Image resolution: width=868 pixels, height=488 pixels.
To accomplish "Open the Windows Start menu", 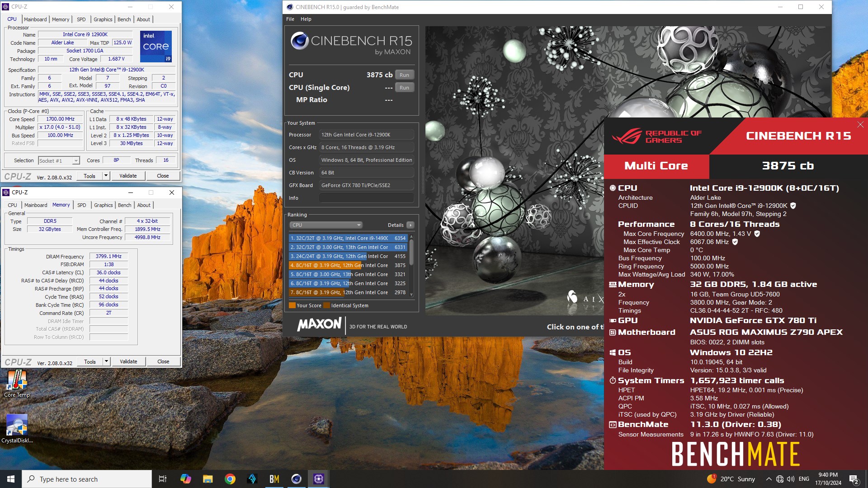I will point(11,479).
